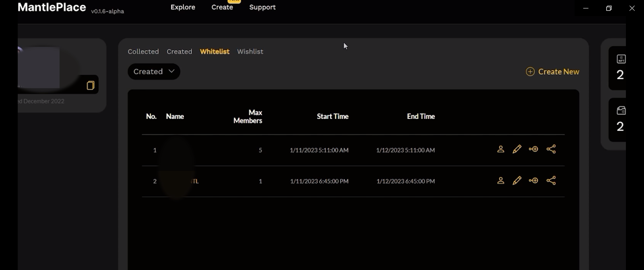Restore down the application window
The height and width of the screenshot is (270, 644).
[609, 8]
